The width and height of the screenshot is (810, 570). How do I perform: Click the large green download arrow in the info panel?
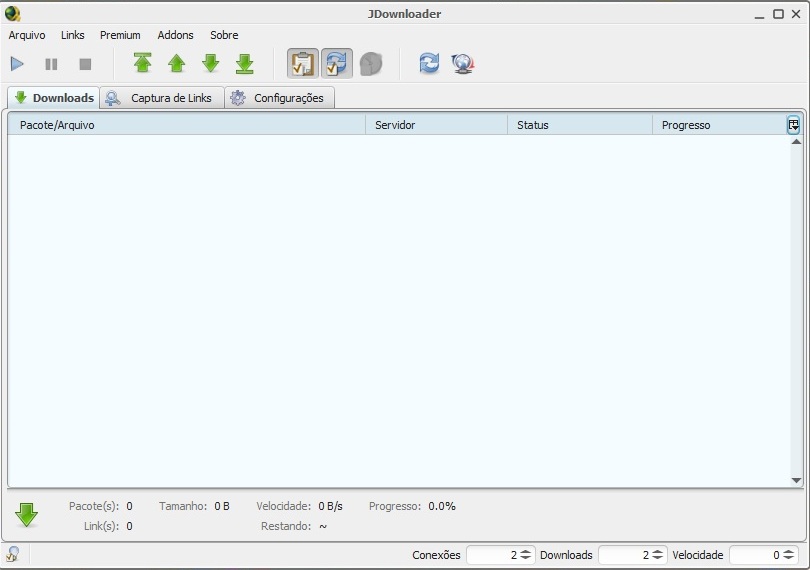26,515
